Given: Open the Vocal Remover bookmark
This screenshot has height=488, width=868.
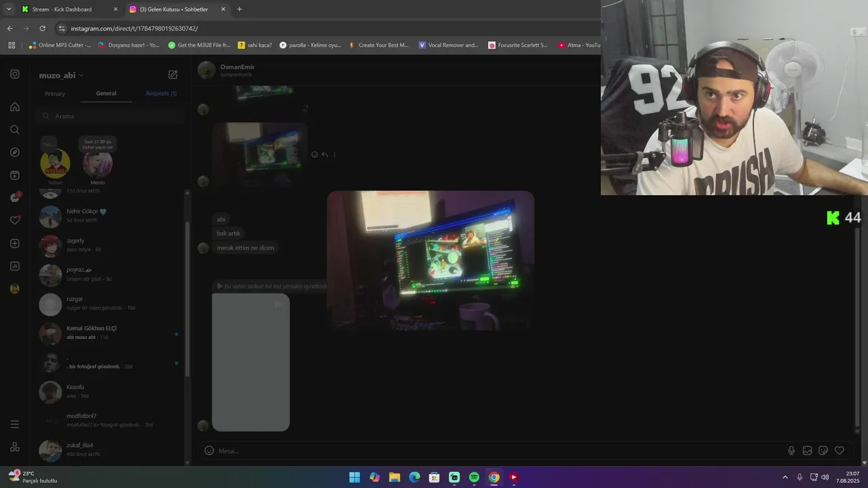Looking at the screenshot, I should [449, 45].
